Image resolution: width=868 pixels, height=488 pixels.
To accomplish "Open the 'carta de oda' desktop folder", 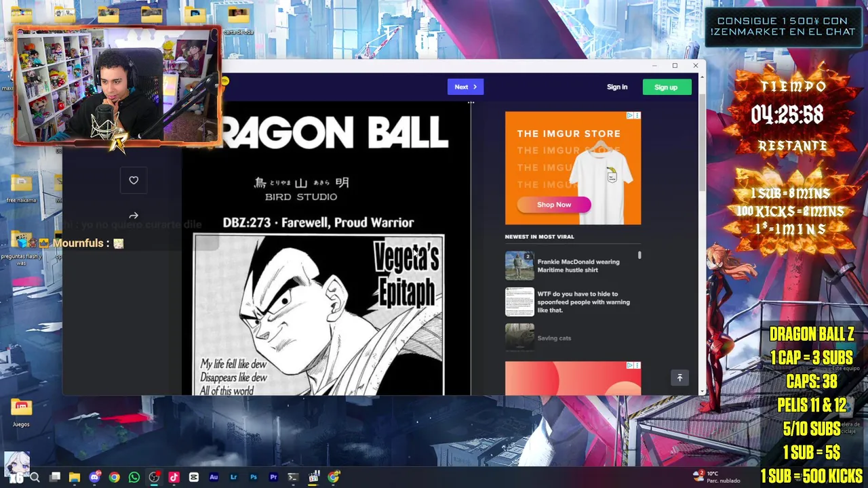I will click(238, 22).
